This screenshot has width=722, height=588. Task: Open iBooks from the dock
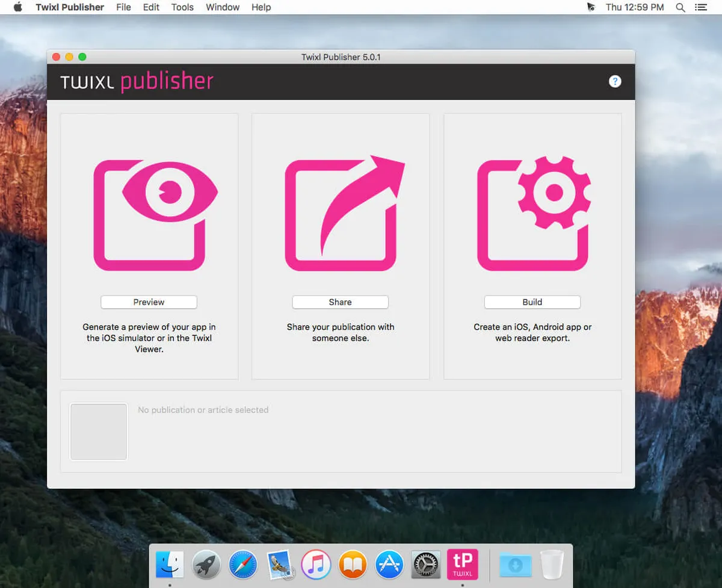click(353, 565)
